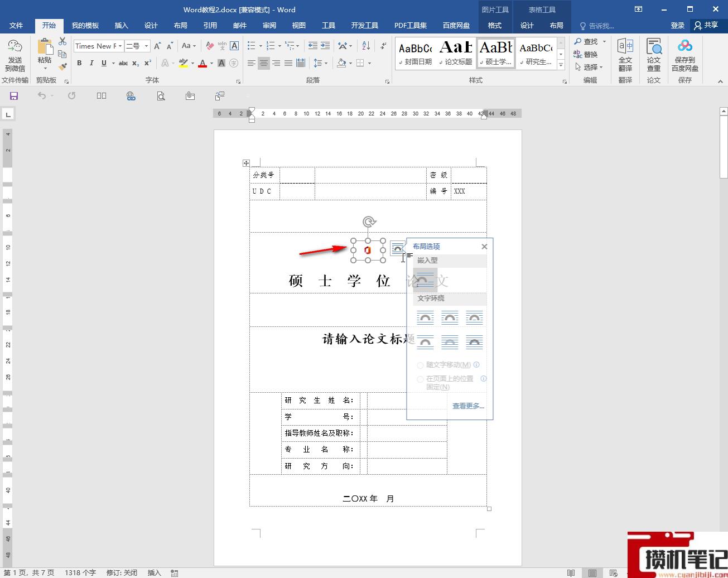
Task: Apply character border icon
Action: [x=234, y=46]
